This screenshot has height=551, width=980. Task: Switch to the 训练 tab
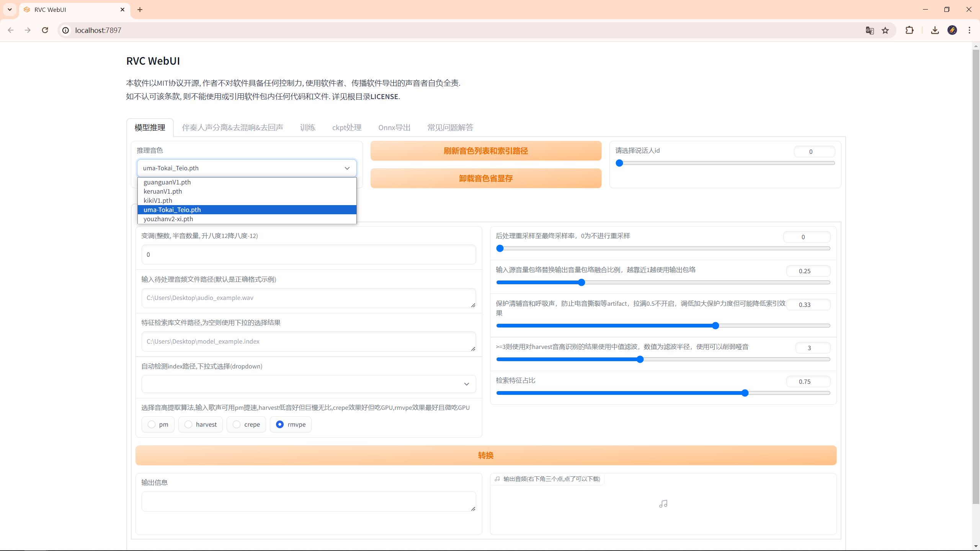pos(307,127)
